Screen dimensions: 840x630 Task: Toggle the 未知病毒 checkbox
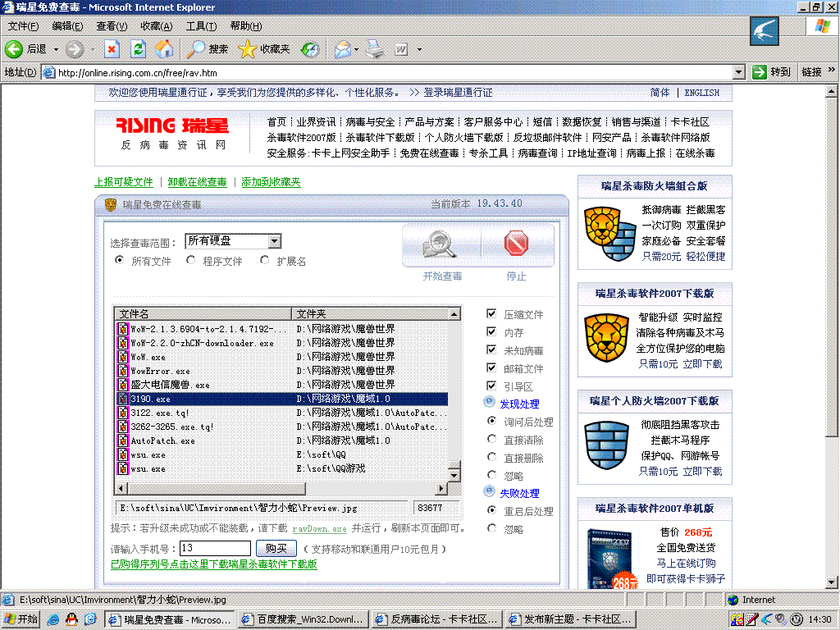[x=491, y=349]
